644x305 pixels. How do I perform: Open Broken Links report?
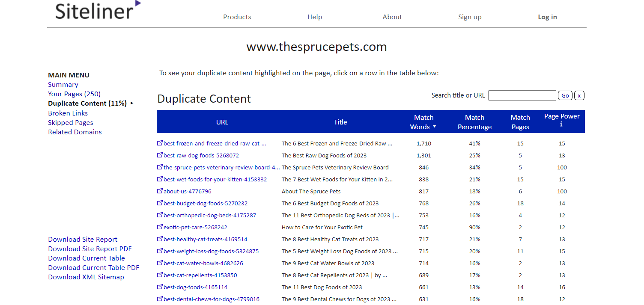(68, 113)
